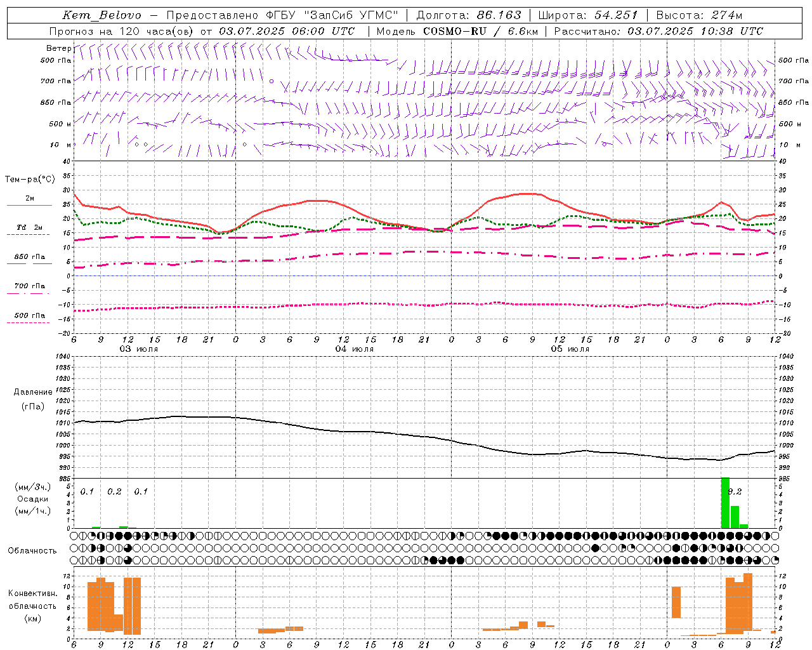
Task: Click the 9.2 precipitation value
Action: pos(735,491)
